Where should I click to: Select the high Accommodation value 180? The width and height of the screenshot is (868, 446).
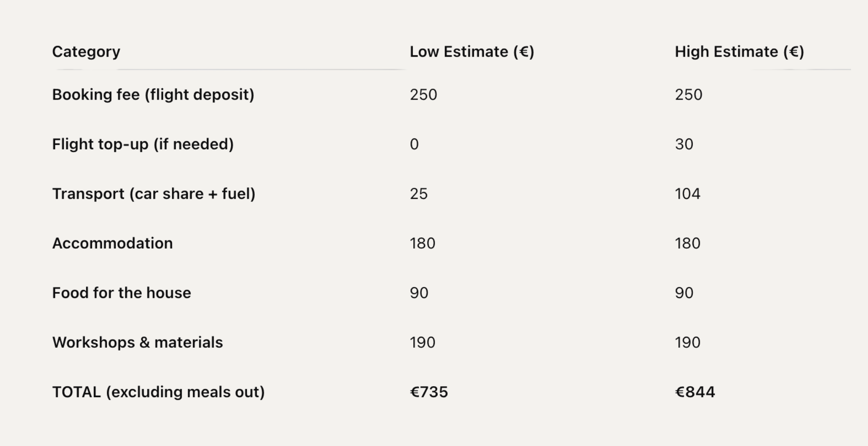pos(687,243)
